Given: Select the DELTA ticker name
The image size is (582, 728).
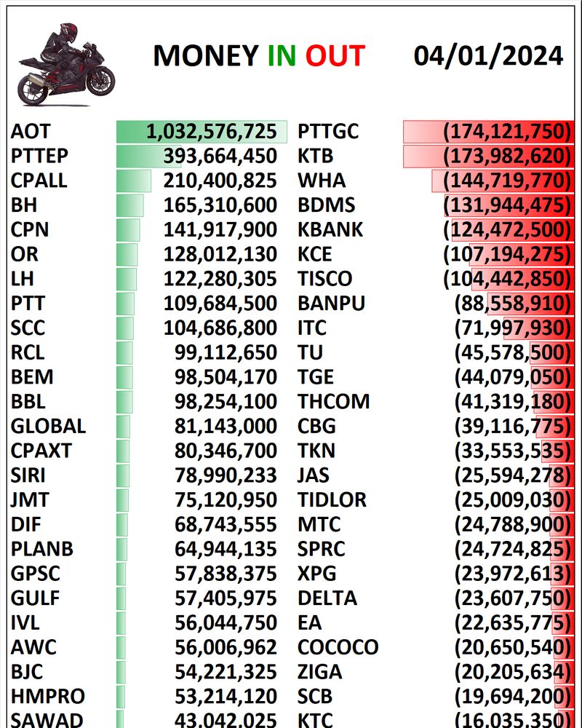Looking at the screenshot, I should 327,598.
